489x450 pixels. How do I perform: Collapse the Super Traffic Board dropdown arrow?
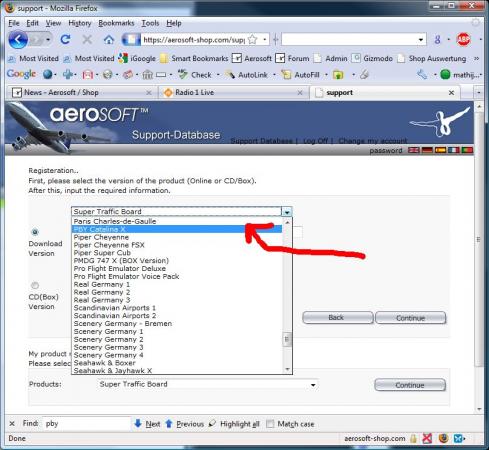coord(287,212)
